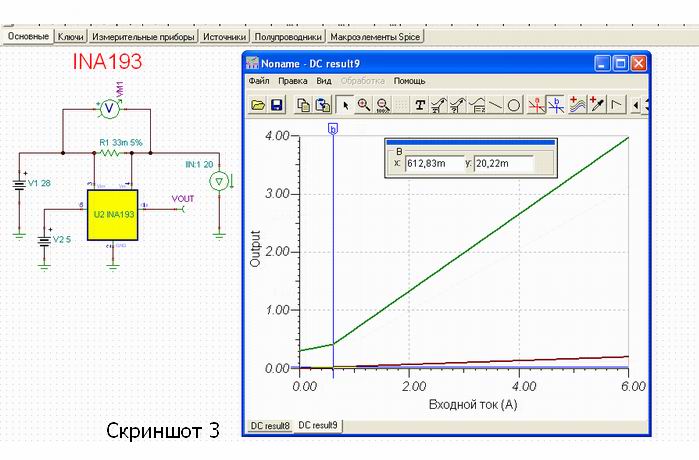Open the Основные component tab
This screenshot has height=460, width=699.
coord(28,36)
